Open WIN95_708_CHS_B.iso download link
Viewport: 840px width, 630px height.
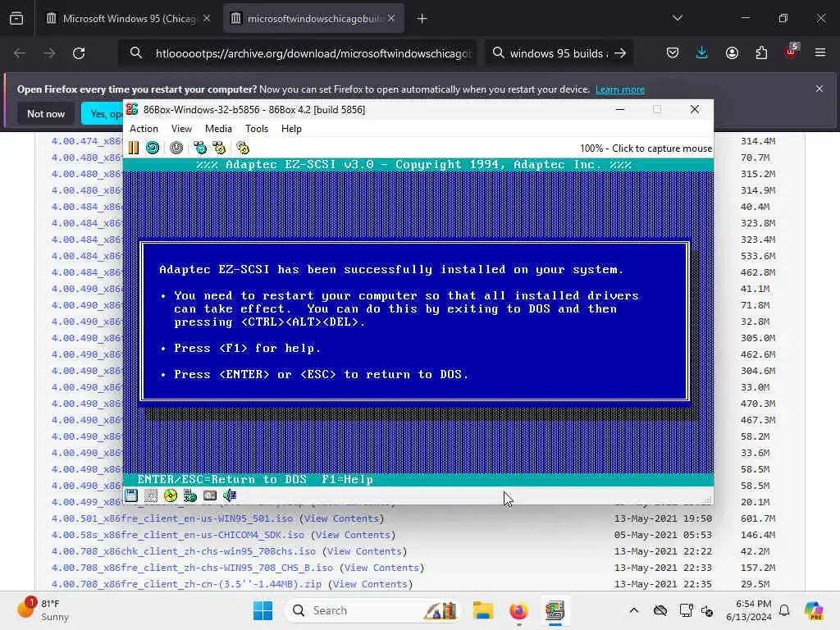192,568
